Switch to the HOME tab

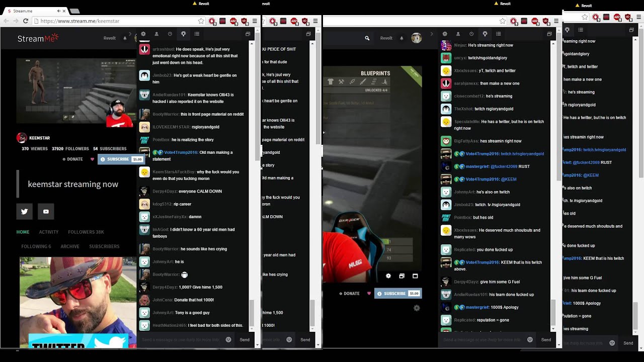tap(23, 232)
